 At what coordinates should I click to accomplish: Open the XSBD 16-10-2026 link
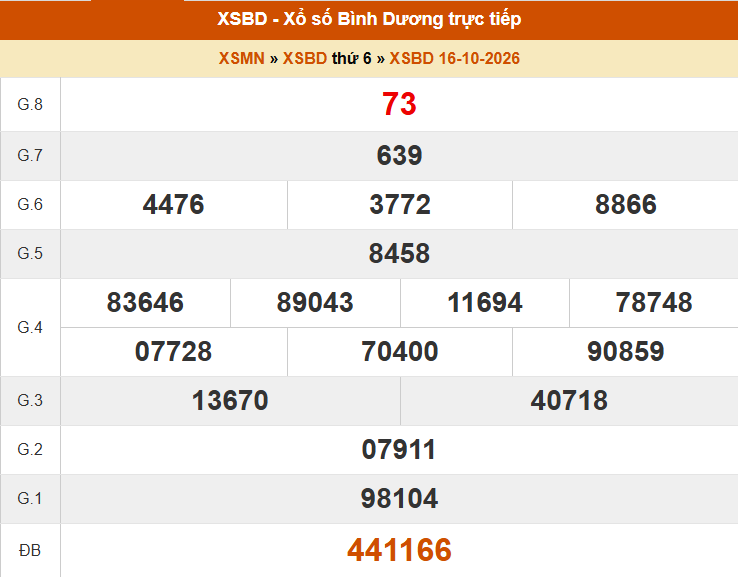pyautogui.click(x=455, y=58)
